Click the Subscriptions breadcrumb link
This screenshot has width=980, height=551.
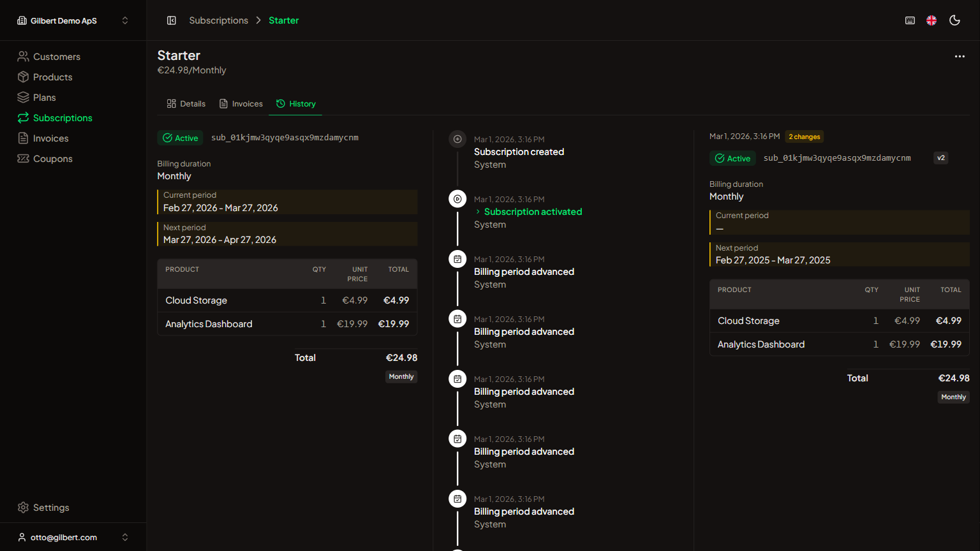coord(218,20)
